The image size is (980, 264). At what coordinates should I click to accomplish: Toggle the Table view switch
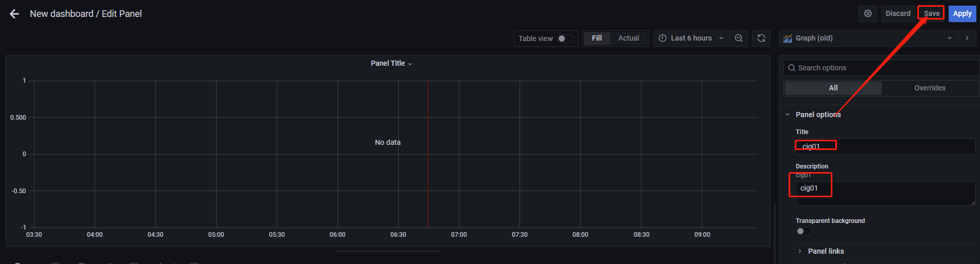tap(565, 39)
